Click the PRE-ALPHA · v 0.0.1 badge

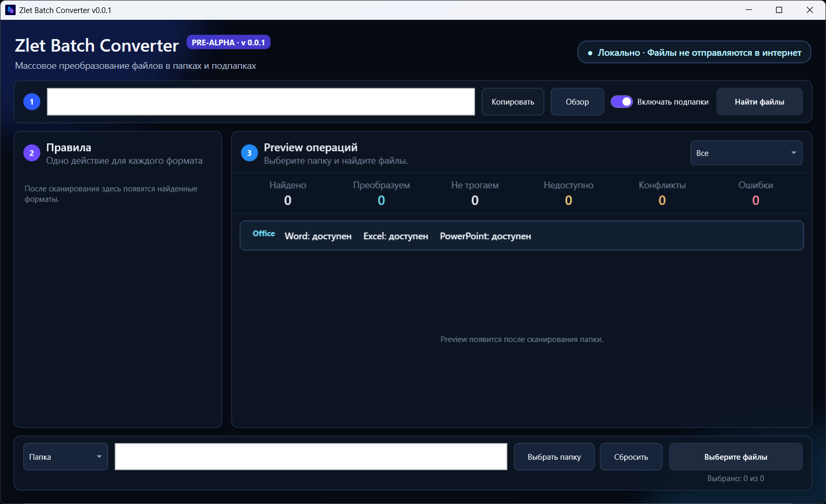click(228, 43)
